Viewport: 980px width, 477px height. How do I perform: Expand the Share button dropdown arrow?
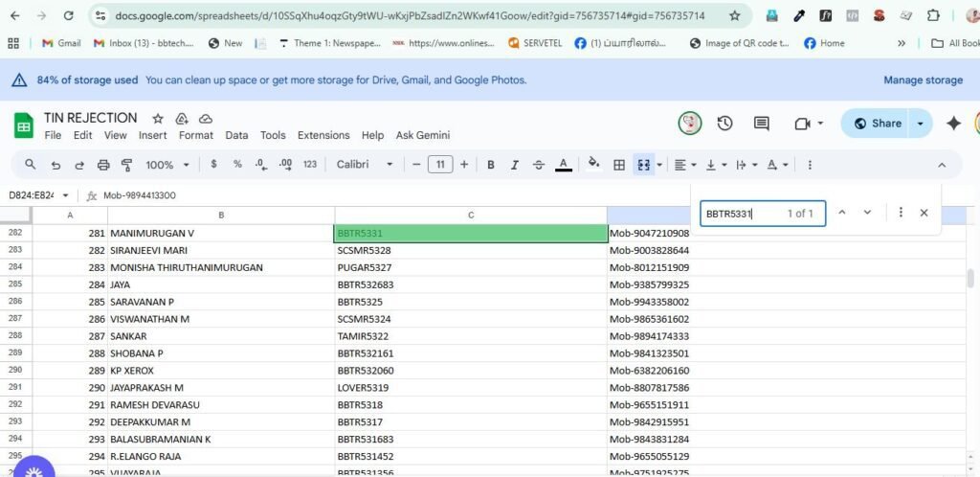tap(920, 124)
